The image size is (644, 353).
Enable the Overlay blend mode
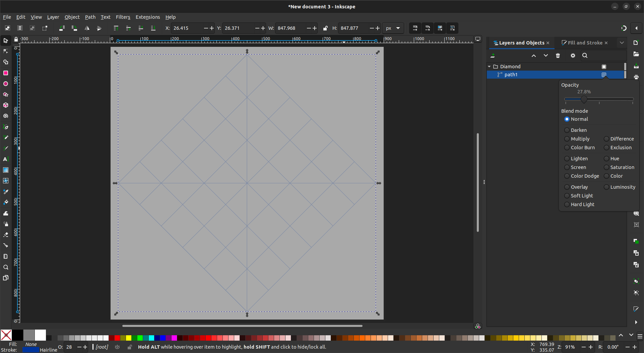567,187
